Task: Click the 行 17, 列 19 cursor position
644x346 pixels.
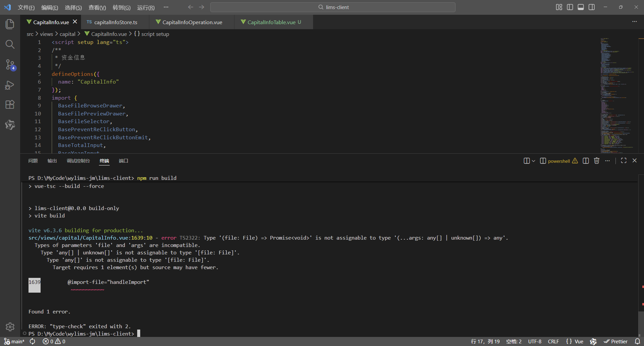Action: tap(485, 341)
